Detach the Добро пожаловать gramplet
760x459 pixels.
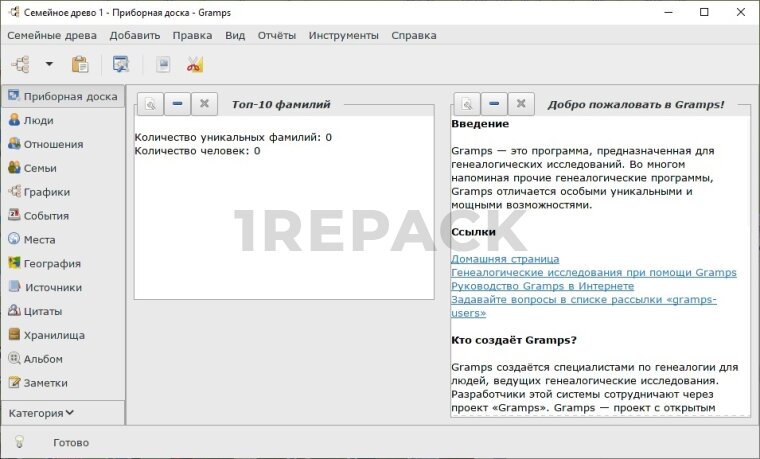tap(466, 103)
